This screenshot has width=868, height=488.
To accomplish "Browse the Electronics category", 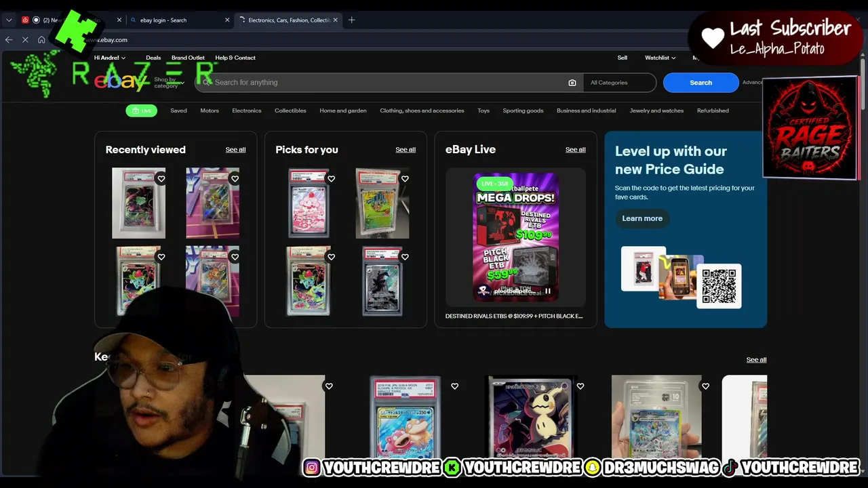I will click(247, 110).
